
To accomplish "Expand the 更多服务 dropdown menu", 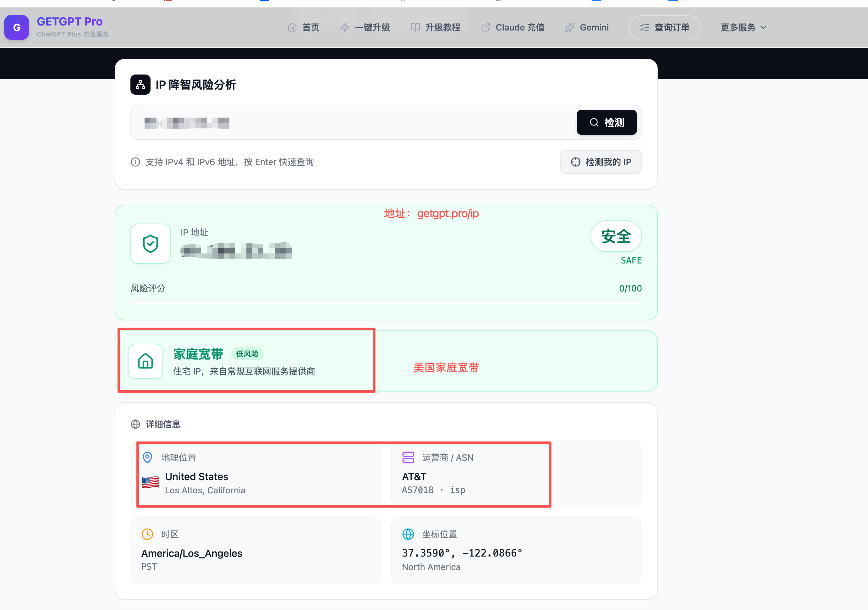I will (x=743, y=27).
